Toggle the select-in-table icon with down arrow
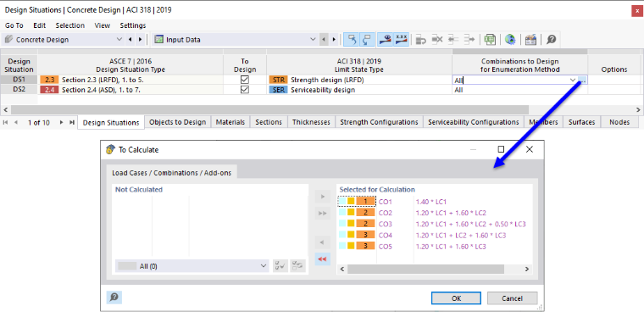644x317 pixels. pos(366,40)
